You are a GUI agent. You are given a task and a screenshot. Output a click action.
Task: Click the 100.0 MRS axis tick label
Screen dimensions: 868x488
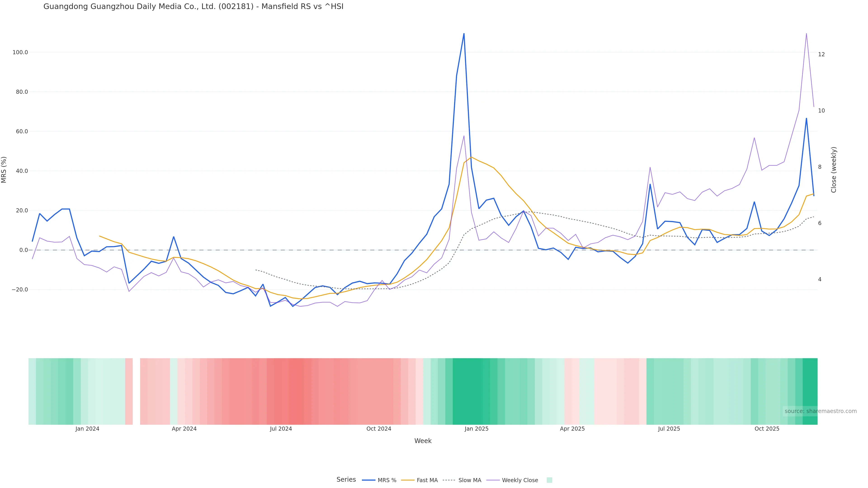pyautogui.click(x=20, y=53)
